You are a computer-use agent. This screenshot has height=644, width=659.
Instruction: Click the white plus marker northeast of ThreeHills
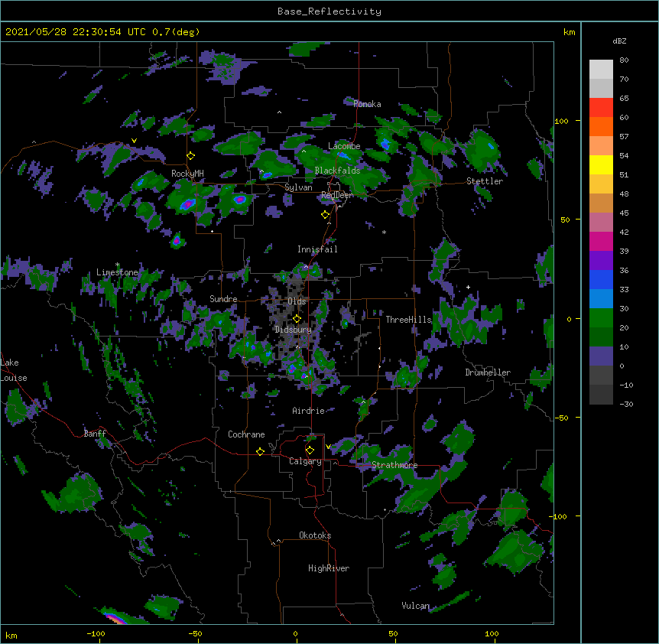point(468,287)
